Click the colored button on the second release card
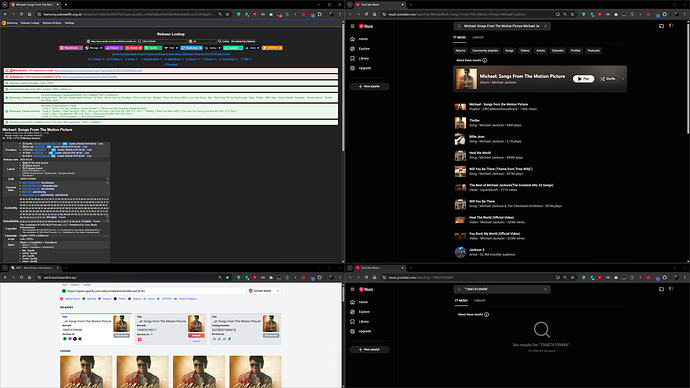 tap(196, 335)
